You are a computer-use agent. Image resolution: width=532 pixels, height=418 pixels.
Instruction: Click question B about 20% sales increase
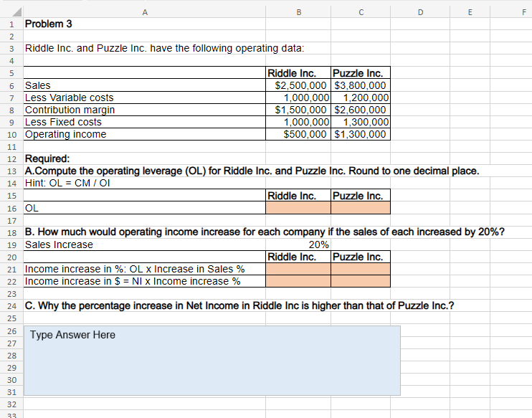265,232
